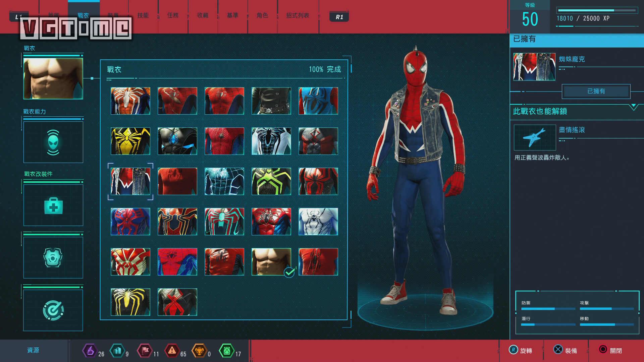644x362 pixels.
Task: Click the orange crime token icon
Action: 199,351
